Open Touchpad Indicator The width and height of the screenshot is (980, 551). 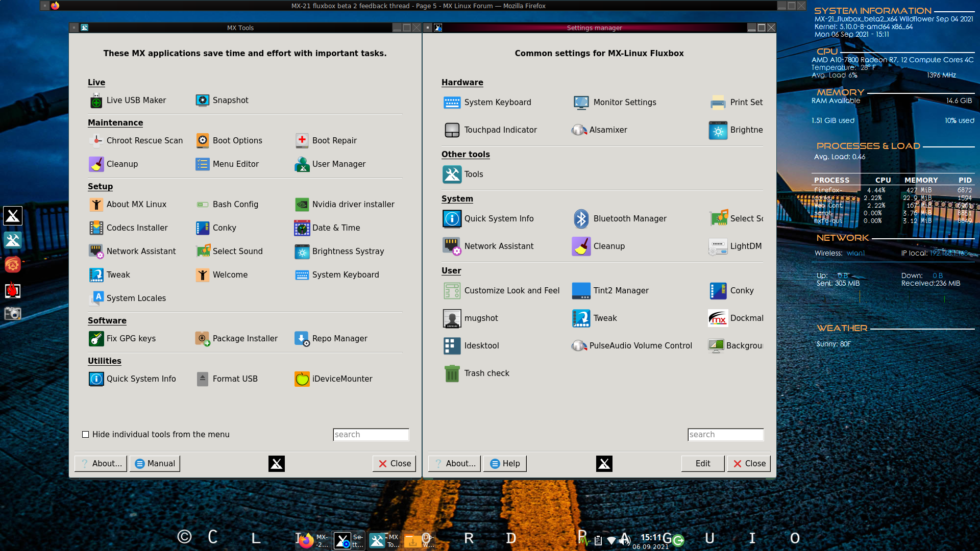point(490,130)
